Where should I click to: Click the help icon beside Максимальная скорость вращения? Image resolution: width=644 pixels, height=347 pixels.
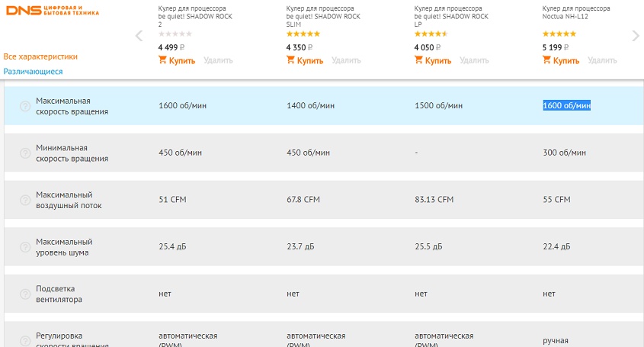tap(24, 106)
